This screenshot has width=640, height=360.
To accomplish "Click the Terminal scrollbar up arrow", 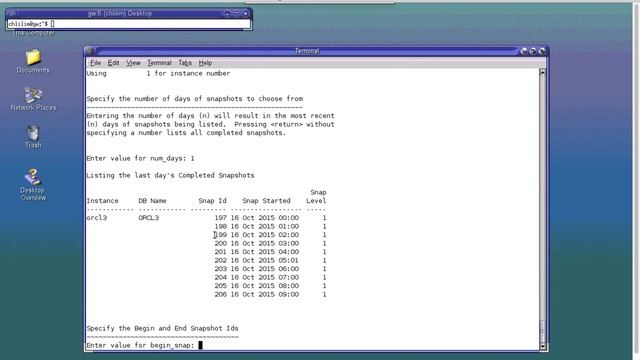I will coord(542,73).
